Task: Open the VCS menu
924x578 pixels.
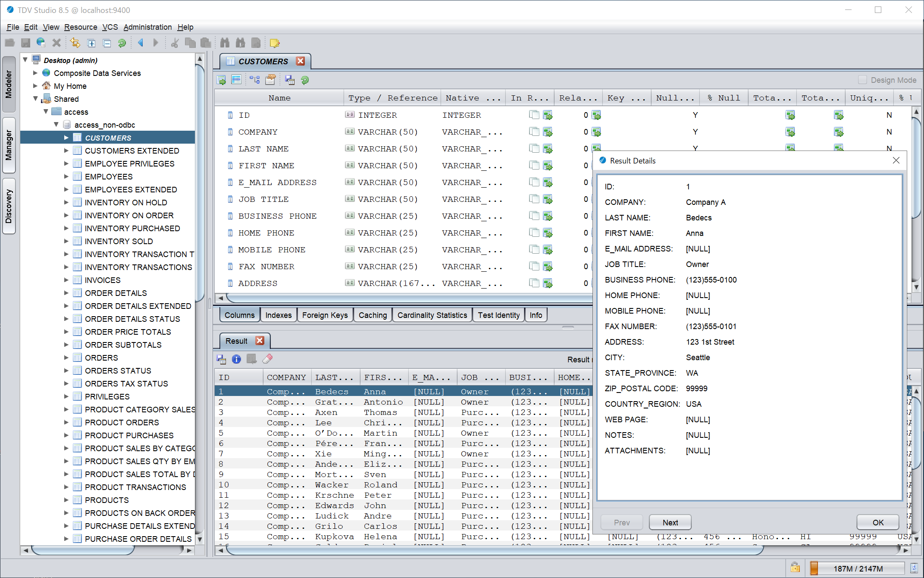Action: [x=110, y=27]
